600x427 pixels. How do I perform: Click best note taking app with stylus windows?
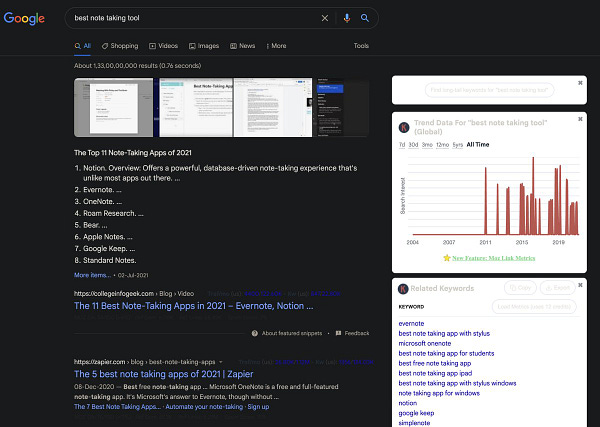(458, 383)
